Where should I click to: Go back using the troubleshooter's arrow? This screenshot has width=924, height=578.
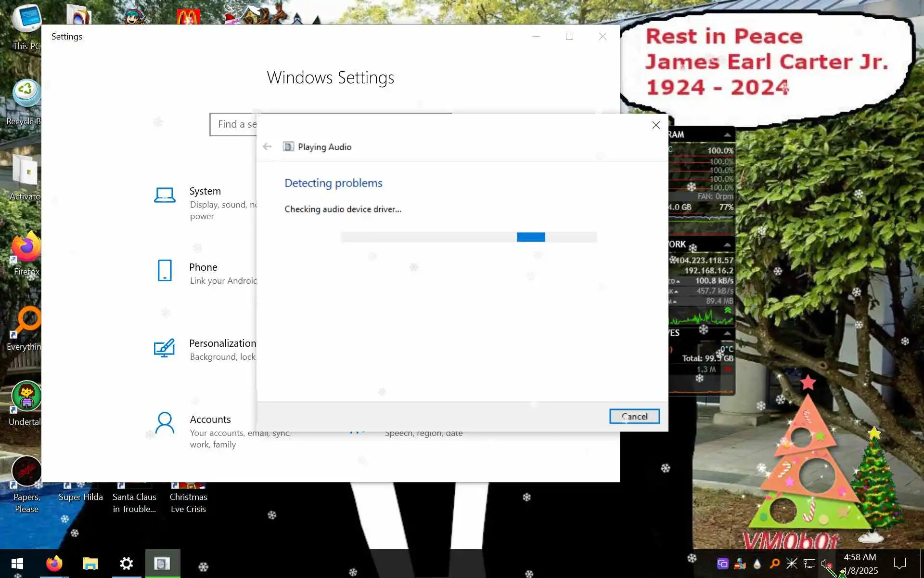268,147
